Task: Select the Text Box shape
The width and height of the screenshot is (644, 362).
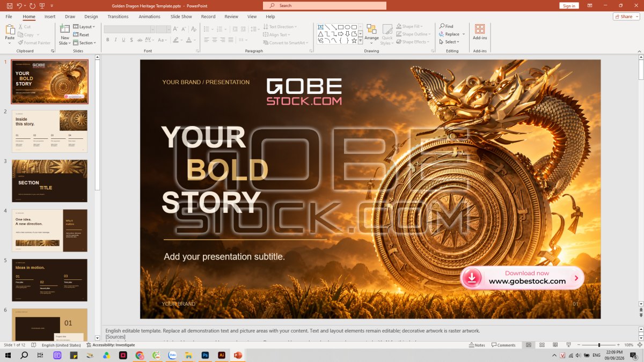Action: (x=320, y=27)
